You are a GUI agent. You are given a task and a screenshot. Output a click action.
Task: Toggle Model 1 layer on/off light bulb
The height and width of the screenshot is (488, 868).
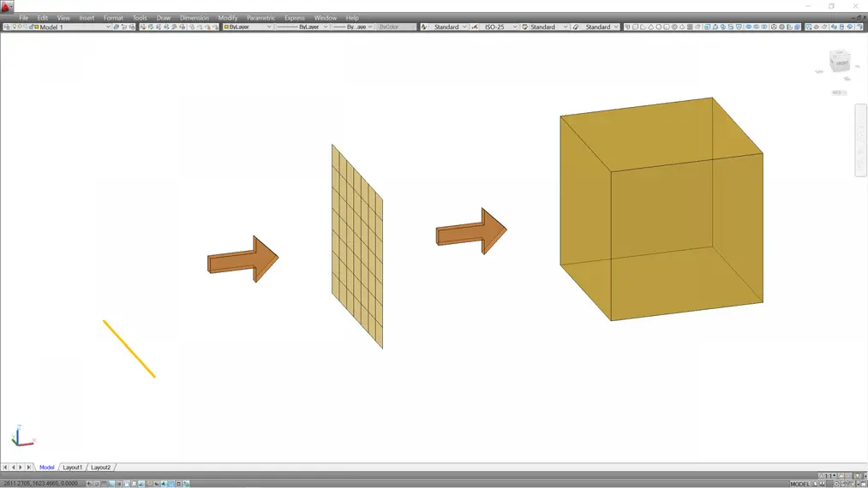(x=15, y=27)
